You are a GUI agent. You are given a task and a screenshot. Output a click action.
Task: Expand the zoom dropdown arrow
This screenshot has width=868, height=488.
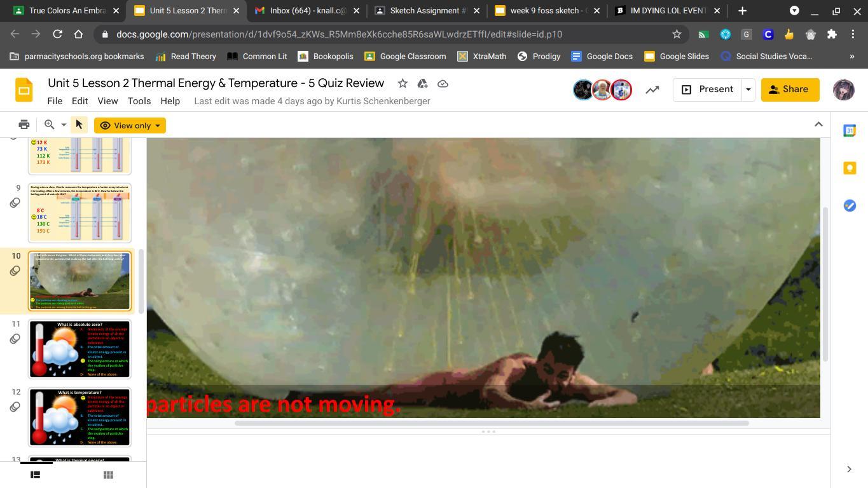(x=64, y=125)
